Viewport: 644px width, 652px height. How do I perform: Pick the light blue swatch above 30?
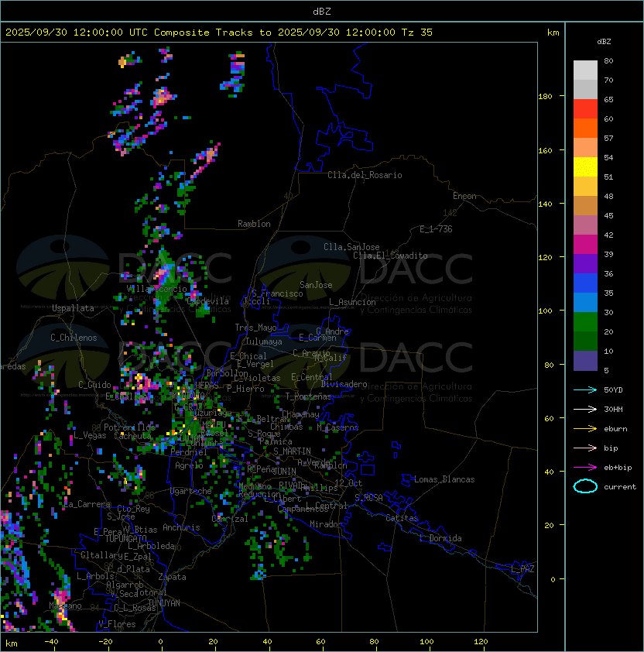[585, 303]
